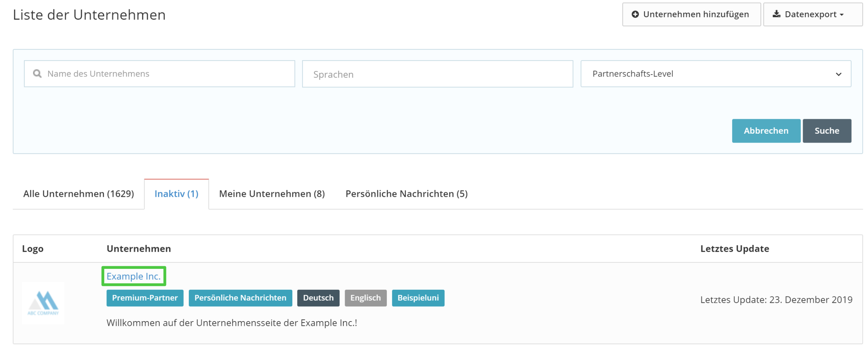Screen dimensions: 868x348
Task: Click the Englisch language tag
Action: 365,298
